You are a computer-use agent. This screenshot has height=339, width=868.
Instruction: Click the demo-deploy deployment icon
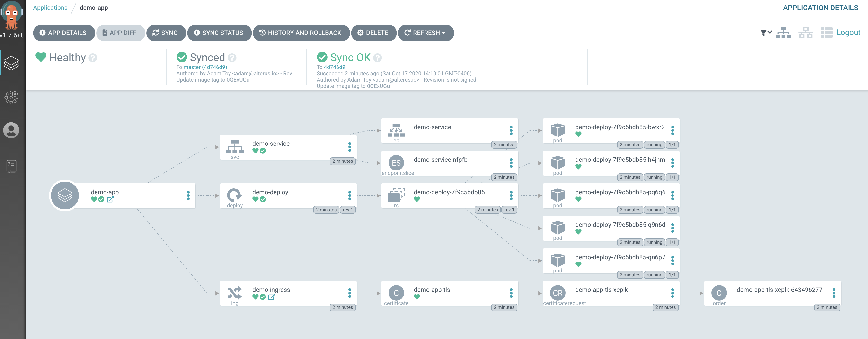pyautogui.click(x=235, y=195)
